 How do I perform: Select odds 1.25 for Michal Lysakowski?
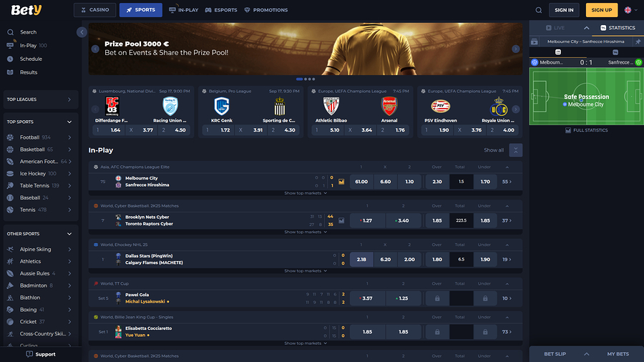(404, 298)
